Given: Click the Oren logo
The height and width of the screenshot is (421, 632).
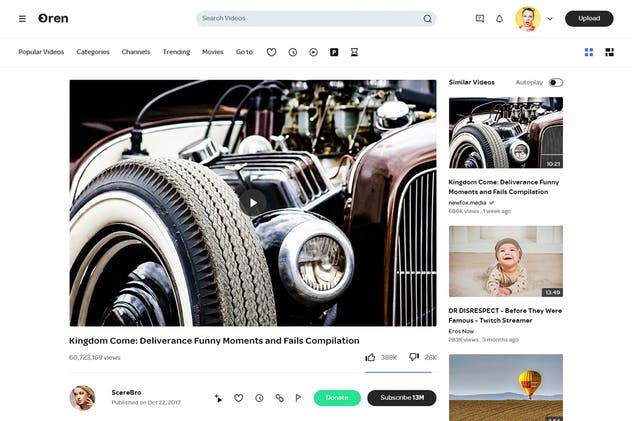Looking at the screenshot, I should pos(53,19).
